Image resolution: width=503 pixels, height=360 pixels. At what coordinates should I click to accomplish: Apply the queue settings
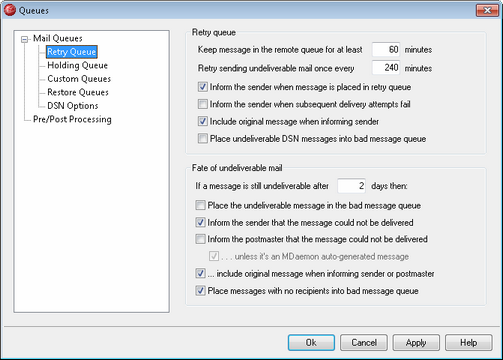coord(416,343)
